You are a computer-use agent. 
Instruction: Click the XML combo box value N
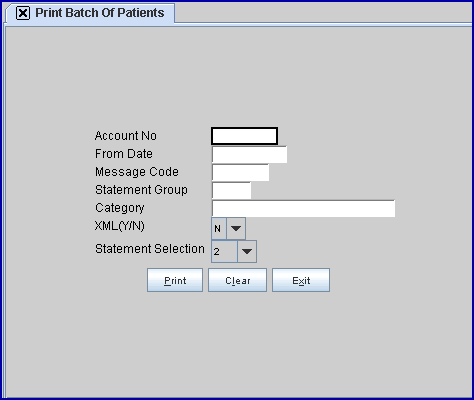click(219, 229)
